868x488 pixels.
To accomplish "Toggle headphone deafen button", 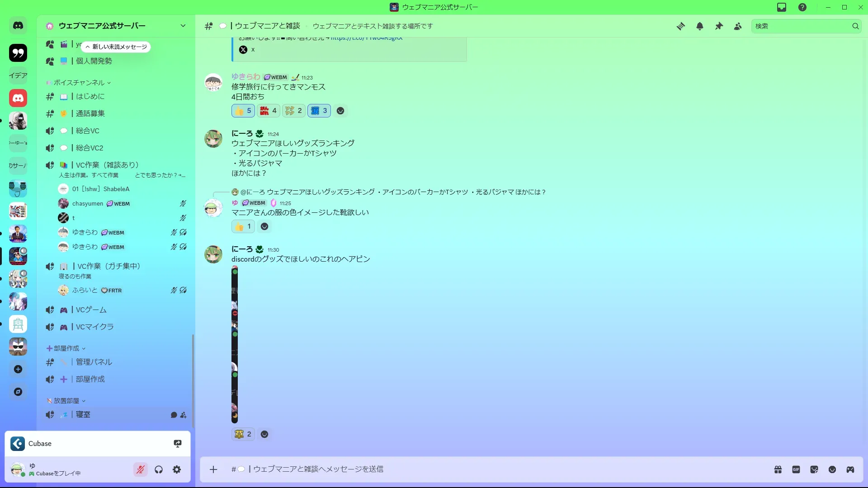I will coord(159,469).
